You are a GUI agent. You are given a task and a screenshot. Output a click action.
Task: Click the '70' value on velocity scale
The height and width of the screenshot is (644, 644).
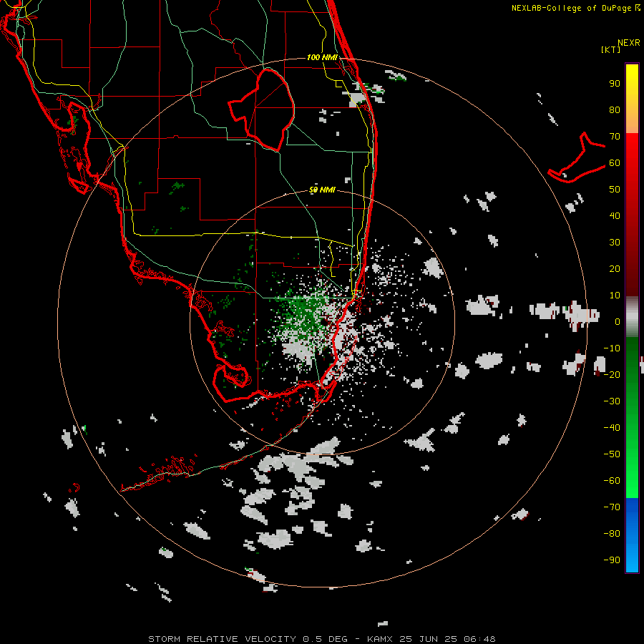(615, 137)
